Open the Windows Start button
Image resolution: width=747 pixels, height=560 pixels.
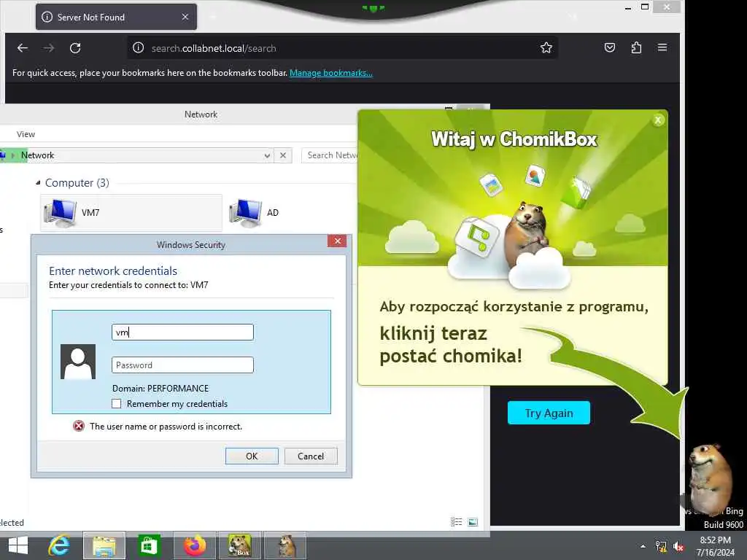coord(18,545)
